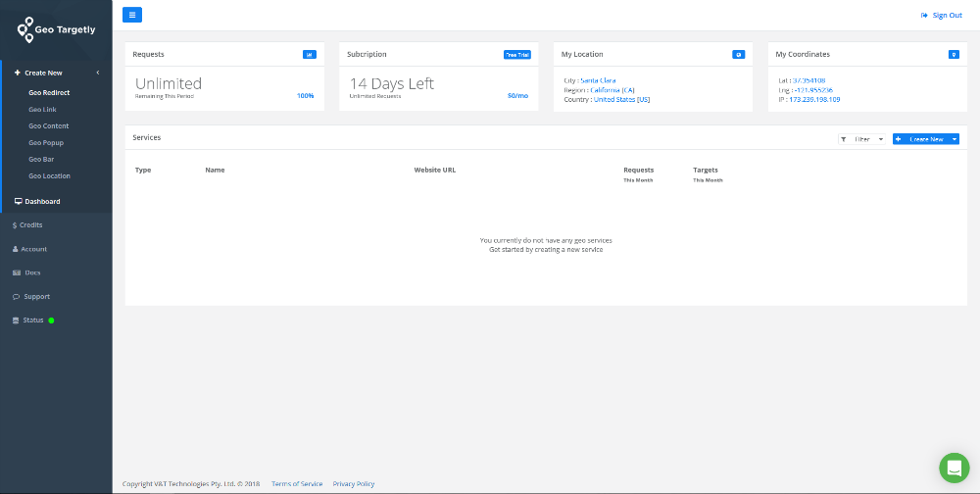
Task: Expand the Create New dropdown arrow
Action: (955, 139)
